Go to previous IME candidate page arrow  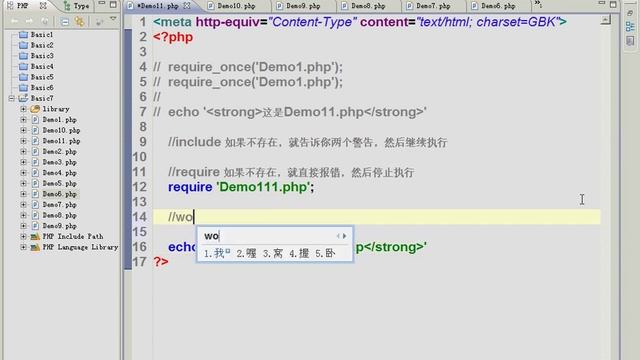click(338, 236)
